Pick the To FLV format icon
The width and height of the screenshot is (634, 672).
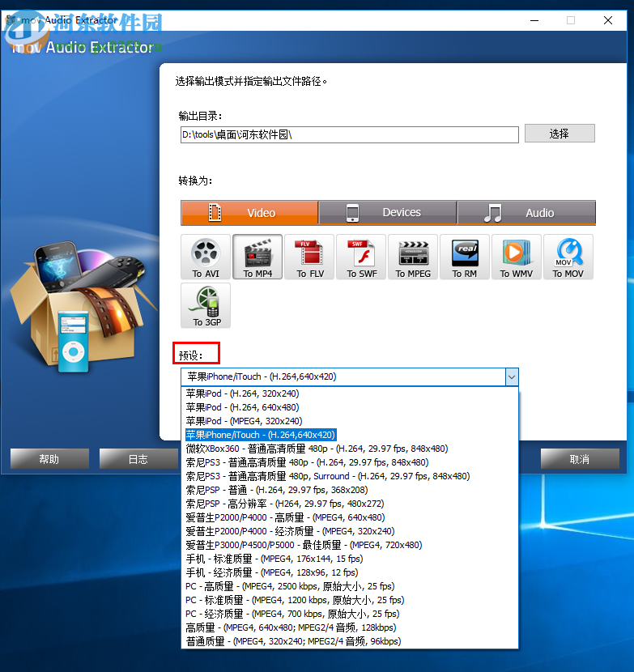tap(309, 257)
